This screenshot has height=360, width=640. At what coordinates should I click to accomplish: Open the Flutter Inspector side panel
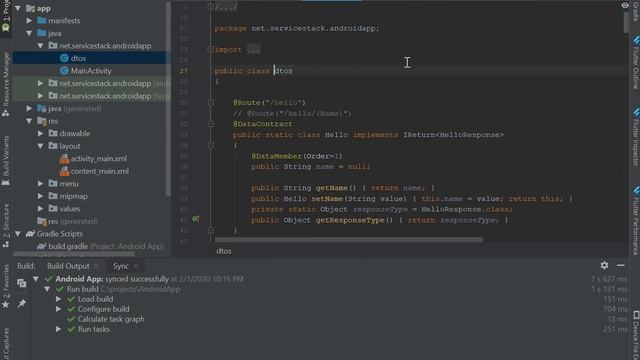click(636, 137)
